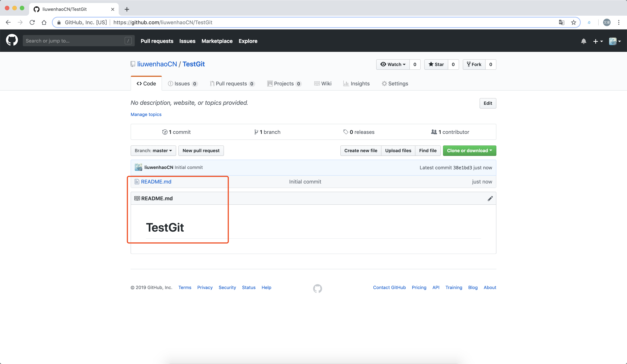Image resolution: width=627 pixels, height=364 pixels.
Task: Expand the Branch: master dropdown
Action: [153, 151]
